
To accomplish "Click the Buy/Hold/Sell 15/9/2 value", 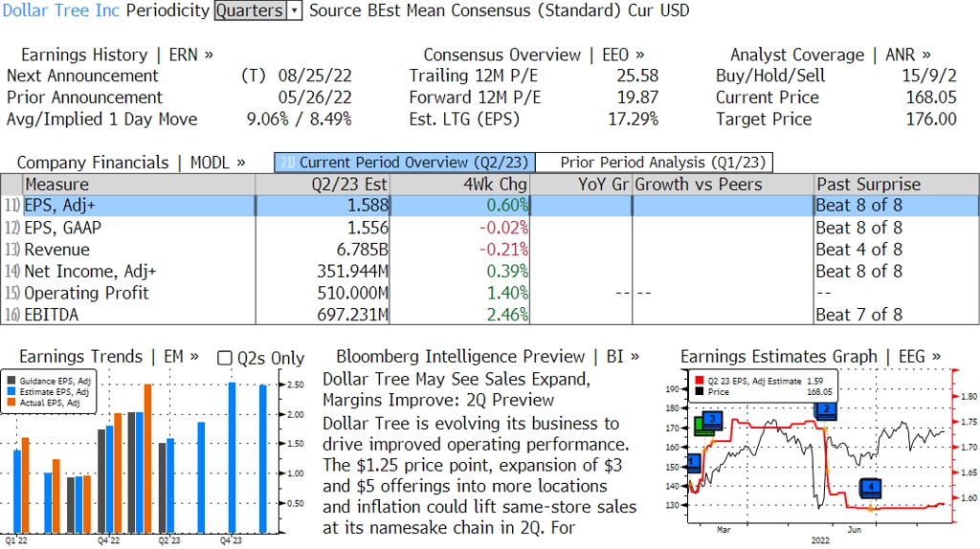I will coord(928,76).
